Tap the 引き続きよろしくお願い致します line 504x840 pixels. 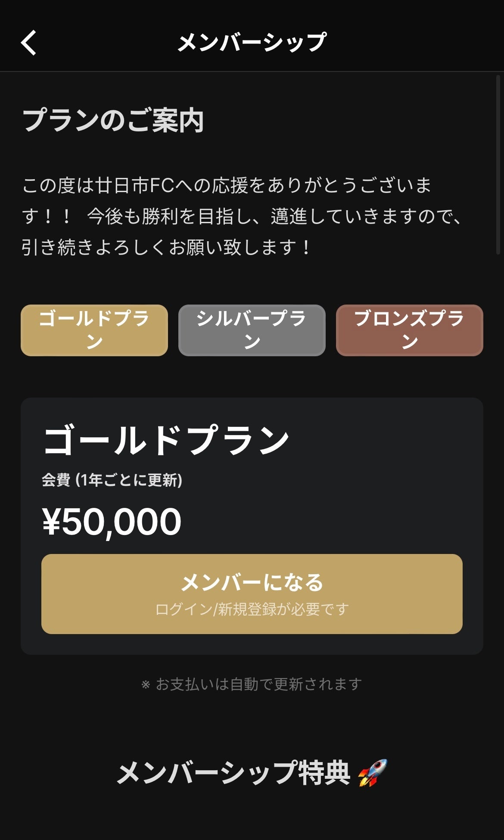pos(166,247)
